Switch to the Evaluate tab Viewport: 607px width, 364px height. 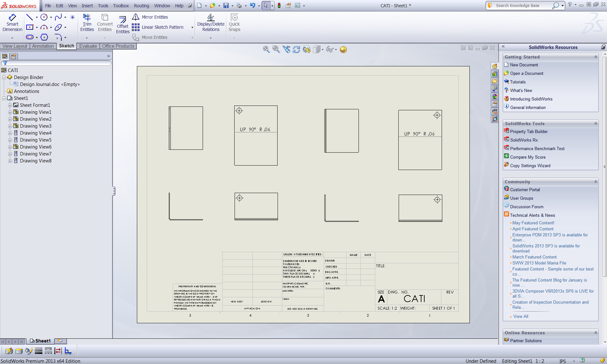(88, 46)
